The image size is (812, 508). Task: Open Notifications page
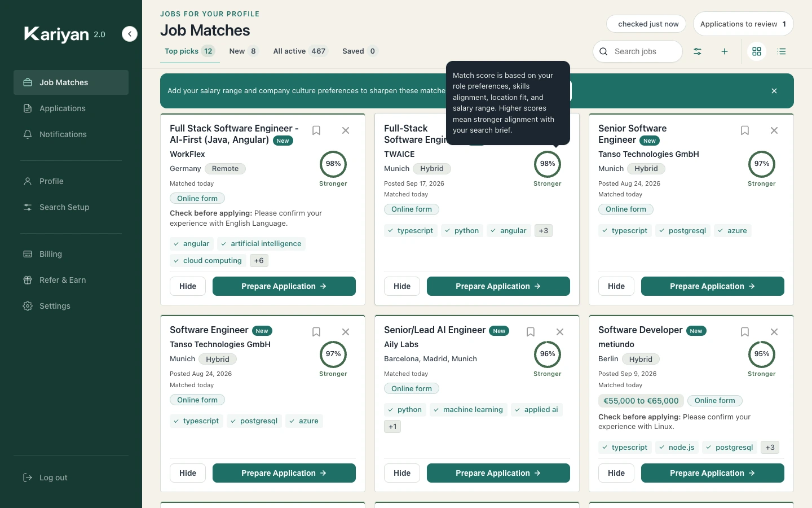[x=71, y=134]
